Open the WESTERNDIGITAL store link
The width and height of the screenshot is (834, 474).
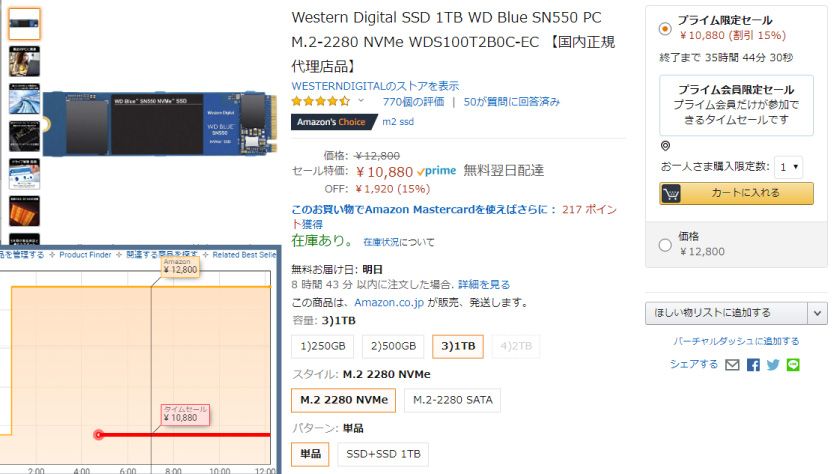[x=375, y=86]
